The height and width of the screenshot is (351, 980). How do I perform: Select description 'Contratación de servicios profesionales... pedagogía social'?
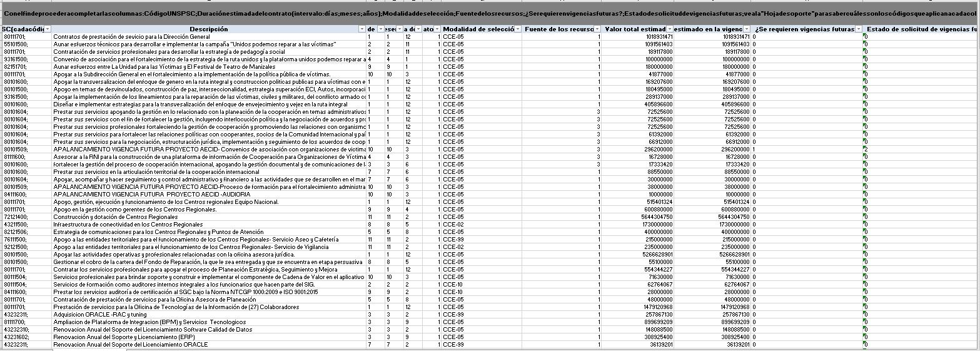click(210, 52)
